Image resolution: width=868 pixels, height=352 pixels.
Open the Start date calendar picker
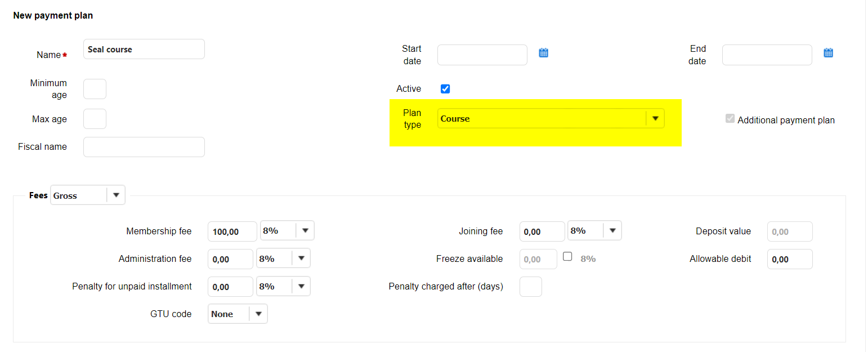pos(543,53)
